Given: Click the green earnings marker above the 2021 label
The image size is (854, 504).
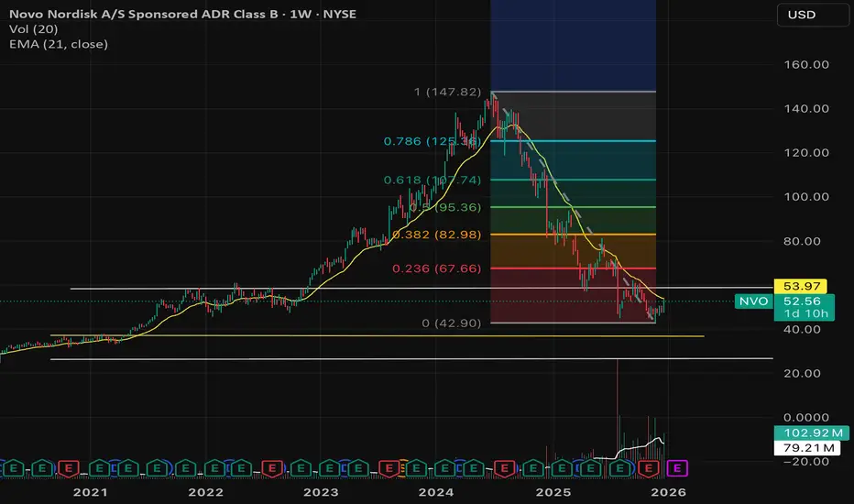Looking at the screenshot, I should [99, 468].
